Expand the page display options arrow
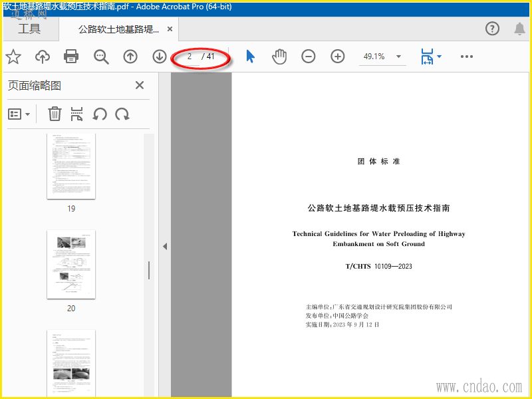 (x=439, y=57)
